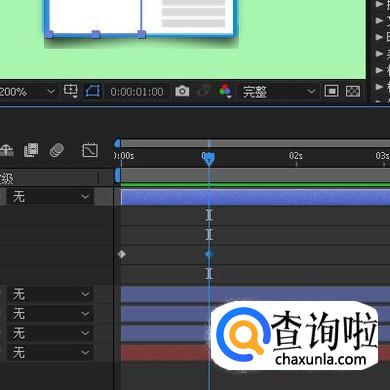The height and width of the screenshot is (390, 390).
Task: Toggle the transparency grid checkerboard button
Action: 353,91
